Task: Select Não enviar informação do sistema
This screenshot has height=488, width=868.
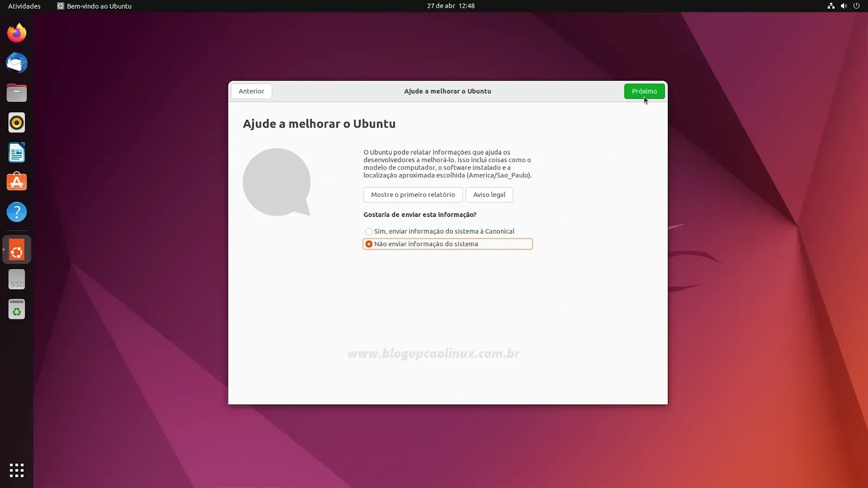Action: point(448,244)
